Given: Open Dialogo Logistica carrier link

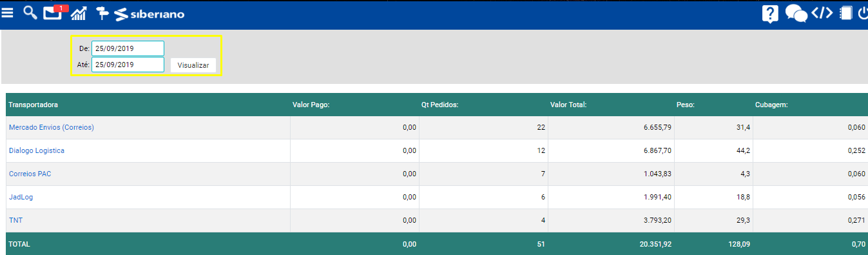Looking at the screenshot, I should [x=37, y=150].
